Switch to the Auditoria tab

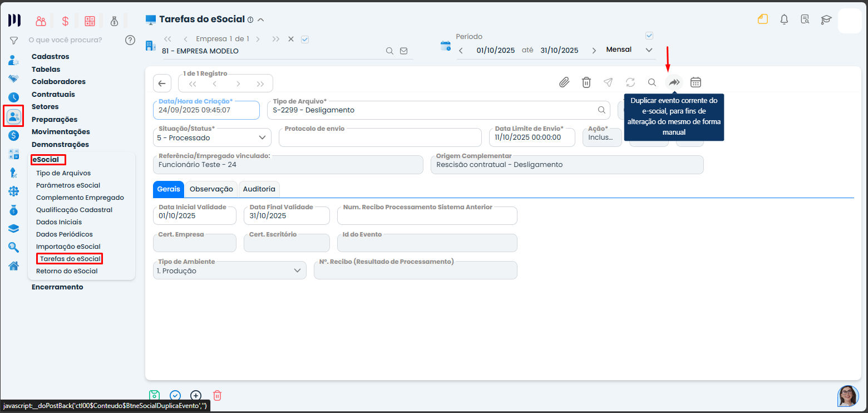[259, 189]
